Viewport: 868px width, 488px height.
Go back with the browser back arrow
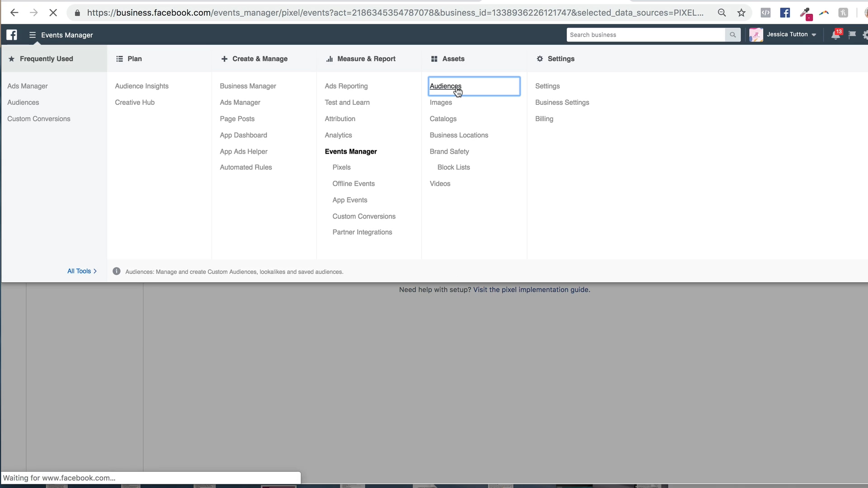pos(14,13)
